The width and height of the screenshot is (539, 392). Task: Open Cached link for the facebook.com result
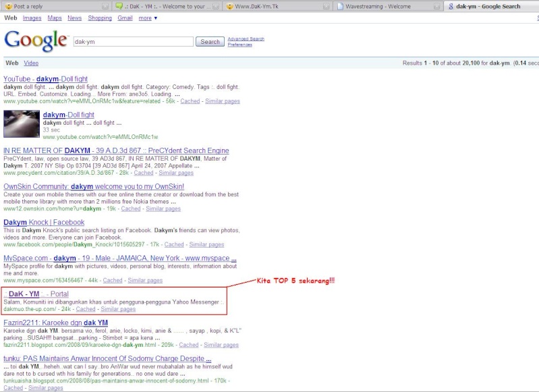click(x=174, y=244)
